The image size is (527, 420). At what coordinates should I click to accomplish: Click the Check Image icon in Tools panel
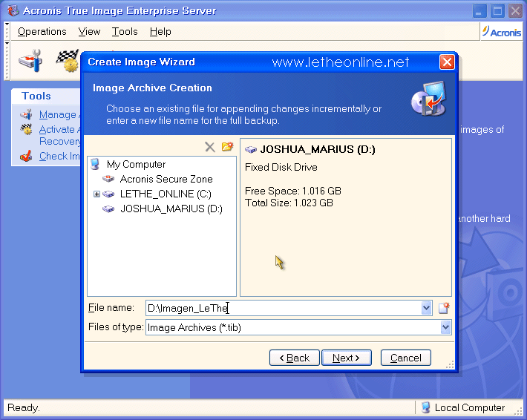coord(26,156)
